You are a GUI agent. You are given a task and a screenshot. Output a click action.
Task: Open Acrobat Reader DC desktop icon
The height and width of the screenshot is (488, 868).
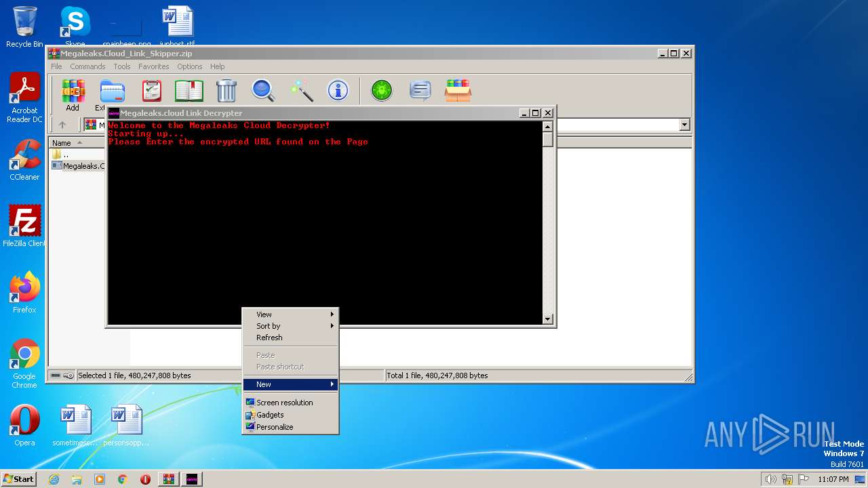(24, 98)
